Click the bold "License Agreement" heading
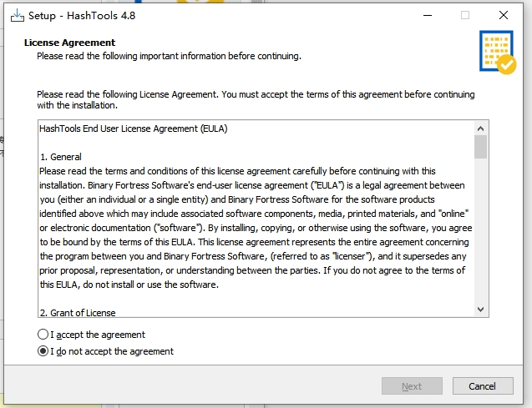Screen dimensions: 532x408 70,43
